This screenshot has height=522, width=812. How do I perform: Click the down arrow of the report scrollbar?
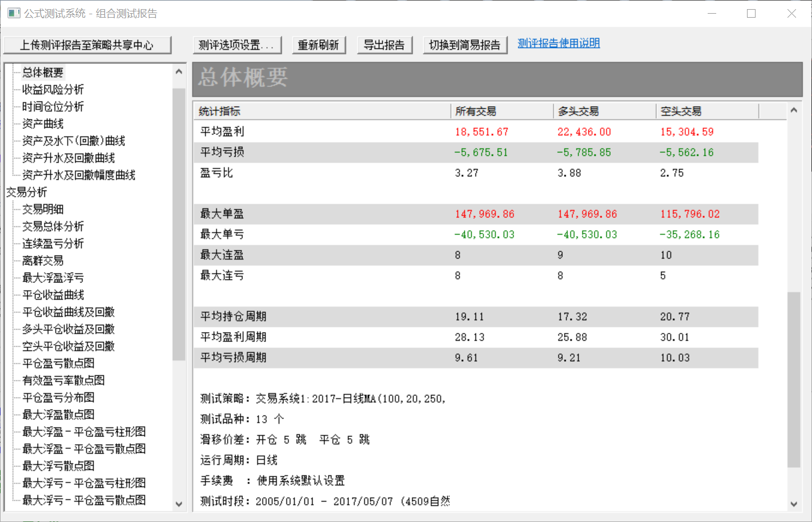pos(794,504)
